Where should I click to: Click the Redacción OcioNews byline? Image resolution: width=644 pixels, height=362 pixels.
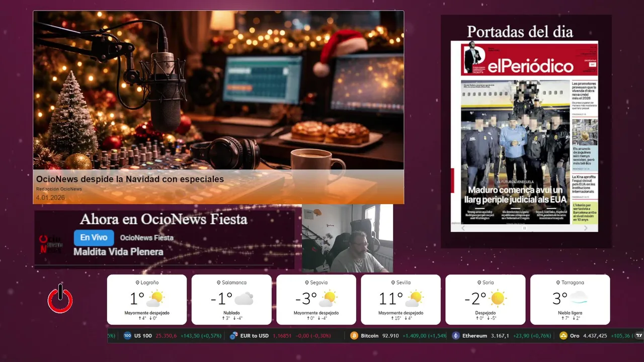(x=59, y=189)
